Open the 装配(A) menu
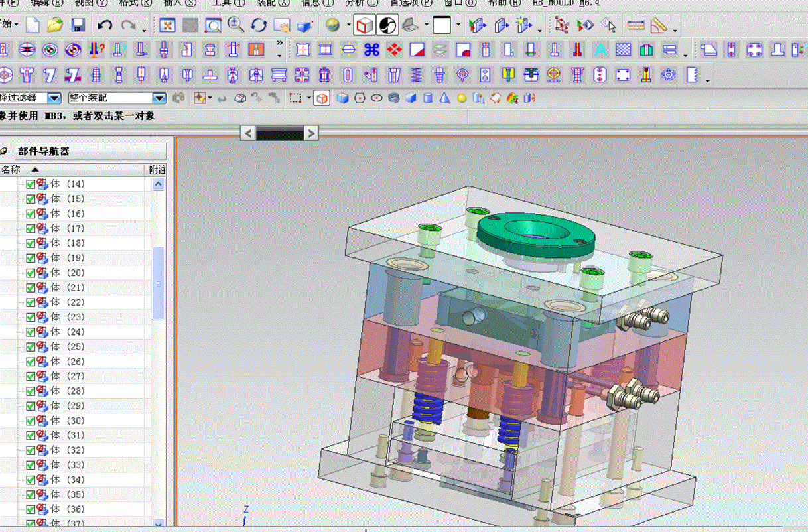This screenshot has width=808, height=532. pos(273,3)
